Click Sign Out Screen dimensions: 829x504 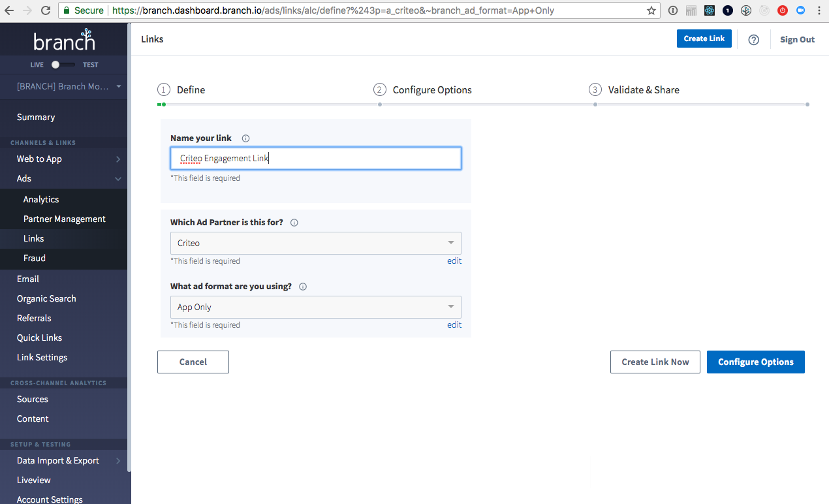tap(797, 39)
